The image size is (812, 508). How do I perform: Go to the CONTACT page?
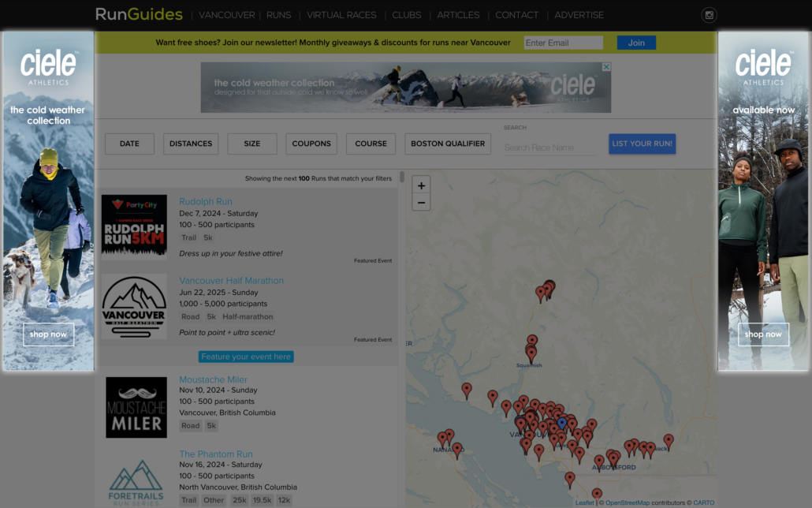[x=517, y=15]
